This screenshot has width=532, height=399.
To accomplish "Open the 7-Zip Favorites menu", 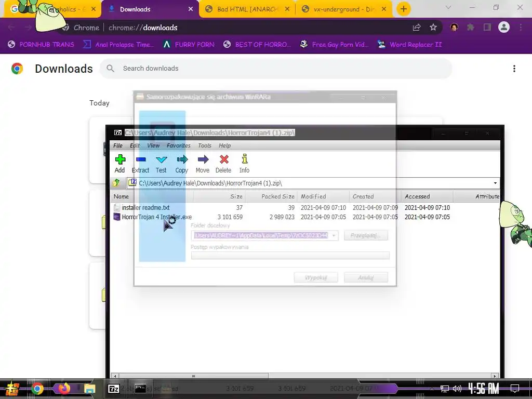I will click(x=179, y=145).
